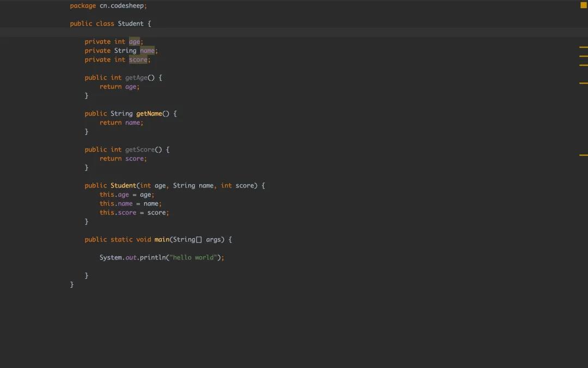This screenshot has height=368, width=588.
Task: Click the final closing brace of the class
Action: click(72, 285)
